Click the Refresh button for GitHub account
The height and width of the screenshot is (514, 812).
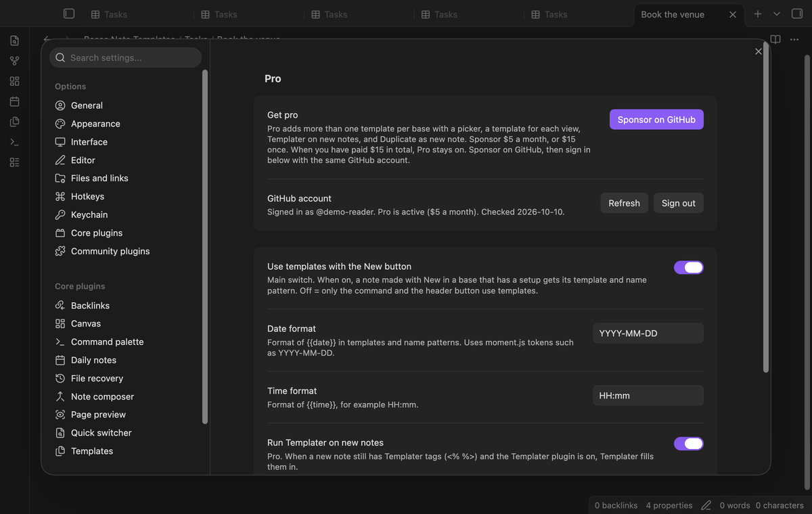click(x=624, y=203)
